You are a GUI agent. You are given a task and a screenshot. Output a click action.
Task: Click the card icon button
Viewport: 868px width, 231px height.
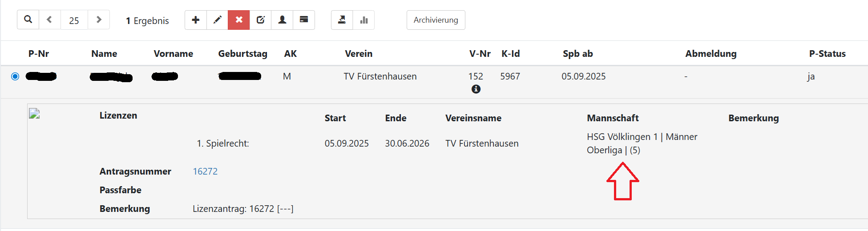point(304,20)
